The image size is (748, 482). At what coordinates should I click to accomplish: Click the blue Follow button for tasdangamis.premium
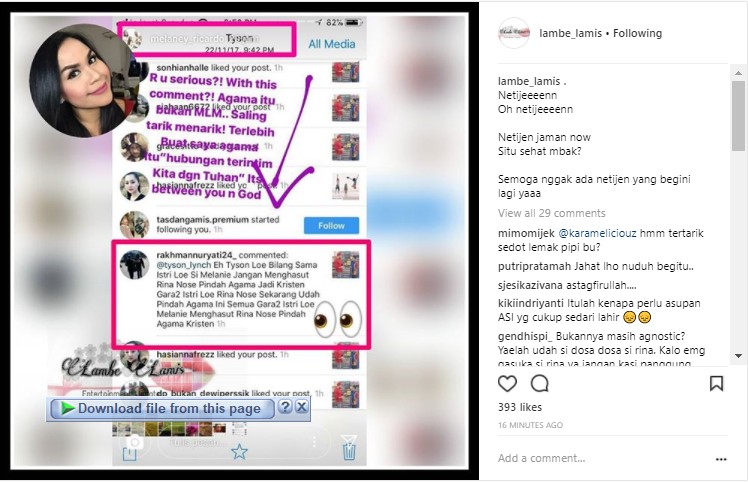331,226
